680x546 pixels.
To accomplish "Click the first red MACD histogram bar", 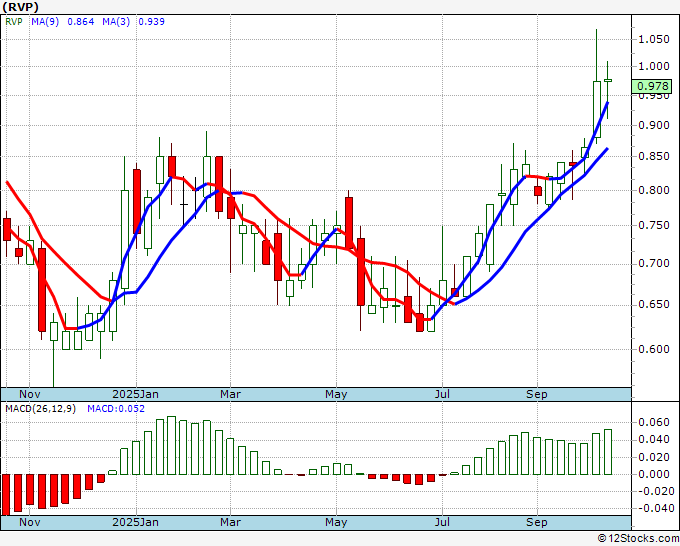I will tap(6, 493).
